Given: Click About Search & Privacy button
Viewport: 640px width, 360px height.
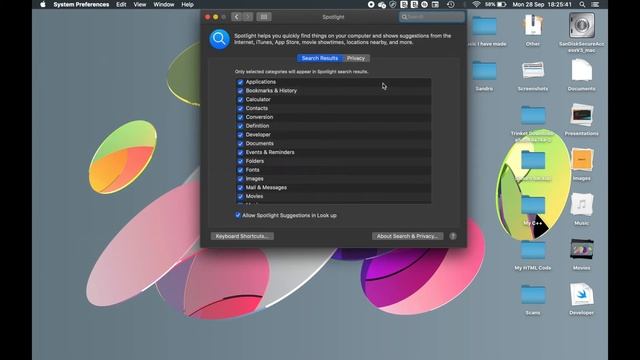Looking at the screenshot, I should tap(407, 236).
